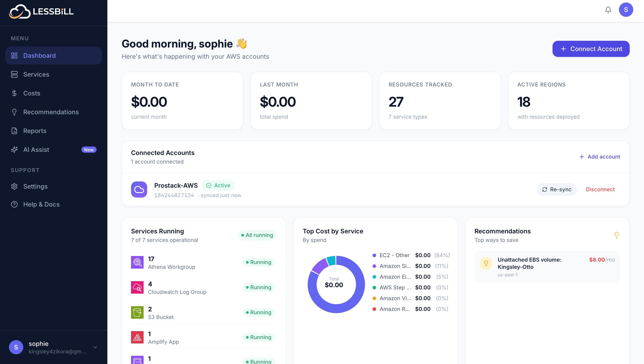This screenshot has width=644, height=364.
Task: Click the Reports document icon in sidebar
Action: click(x=14, y=131)
